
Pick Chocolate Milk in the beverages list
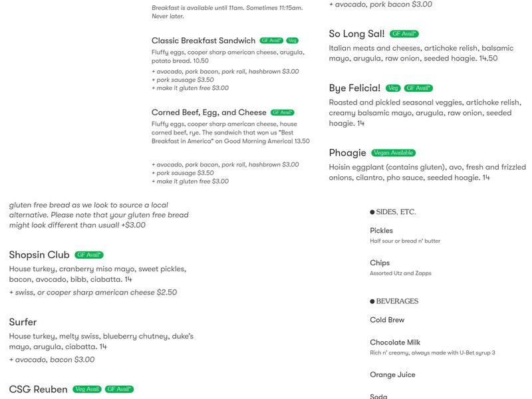click(396, 342)
